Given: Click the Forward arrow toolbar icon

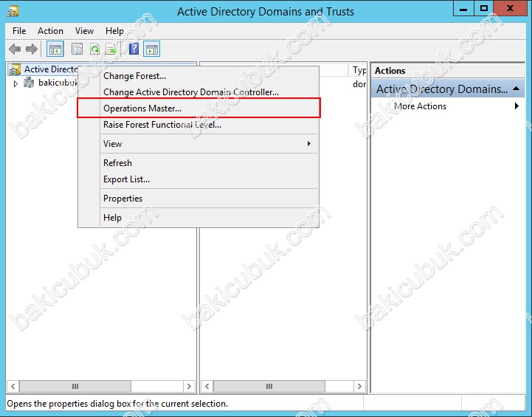Looking at the screenshot, I should 32,49.
